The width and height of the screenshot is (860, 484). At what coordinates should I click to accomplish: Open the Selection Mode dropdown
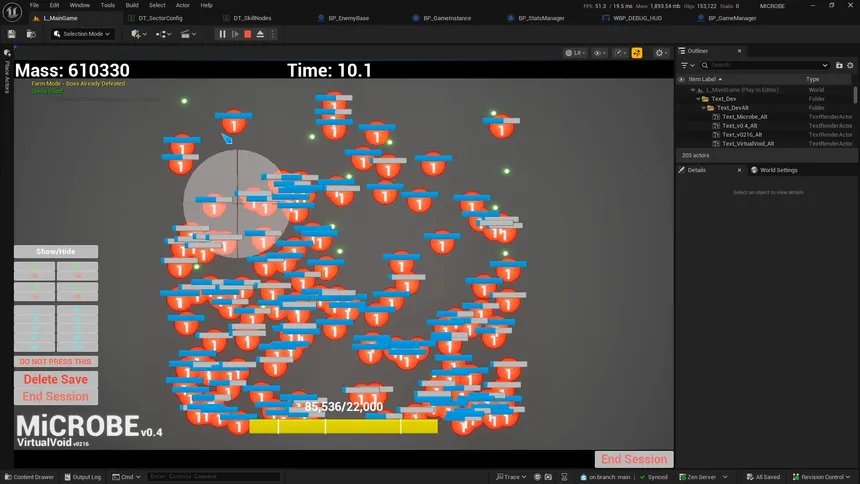[x=82, y=34]
